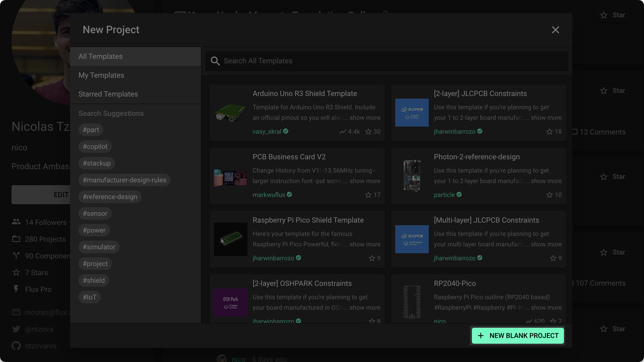Select the #shield tag
Screen dimensions: 644x362
point(94,281)
